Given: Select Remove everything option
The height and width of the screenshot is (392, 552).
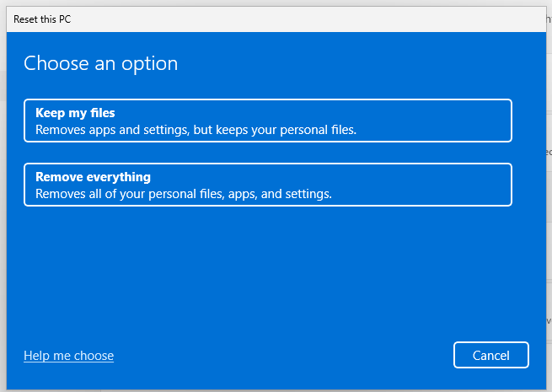Looking at the screenshot, I should (x=267, y=185).
